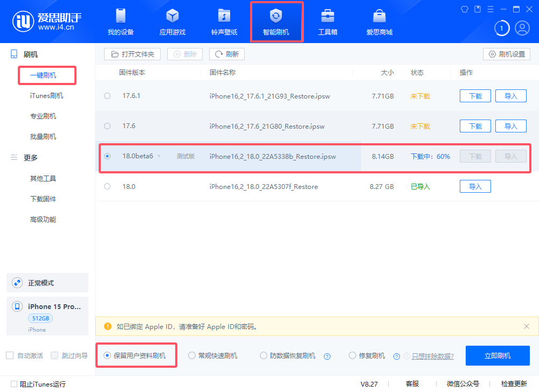
Task: Open the 爱思商城 i4 mall
Action: [379, 20]
